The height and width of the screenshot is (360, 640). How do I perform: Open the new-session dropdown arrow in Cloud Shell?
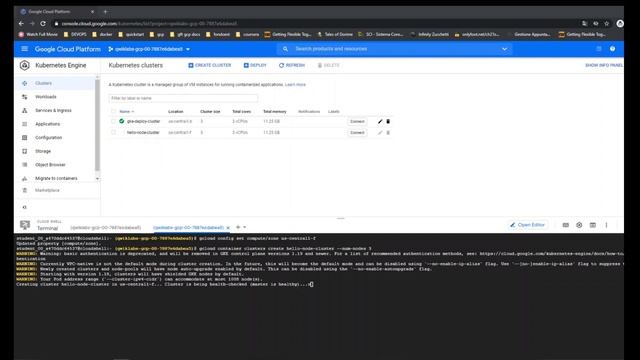pyautogui.click(x=244, y=227)
